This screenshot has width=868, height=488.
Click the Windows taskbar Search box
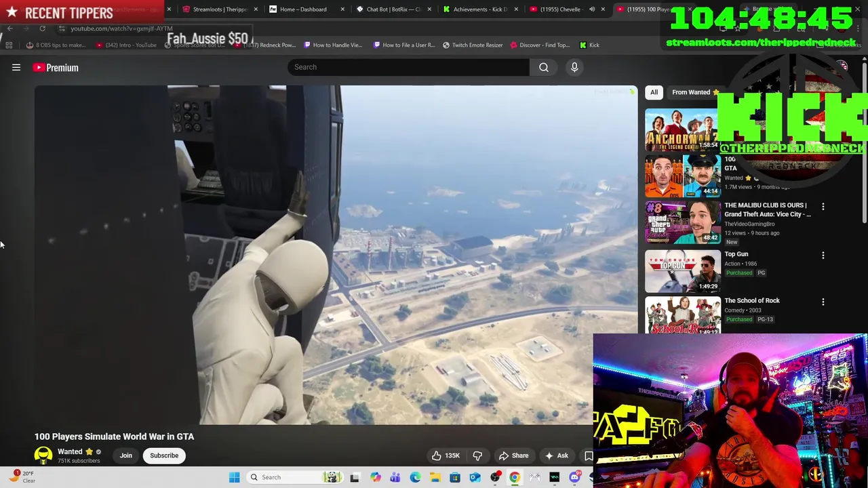coord(294,477)
